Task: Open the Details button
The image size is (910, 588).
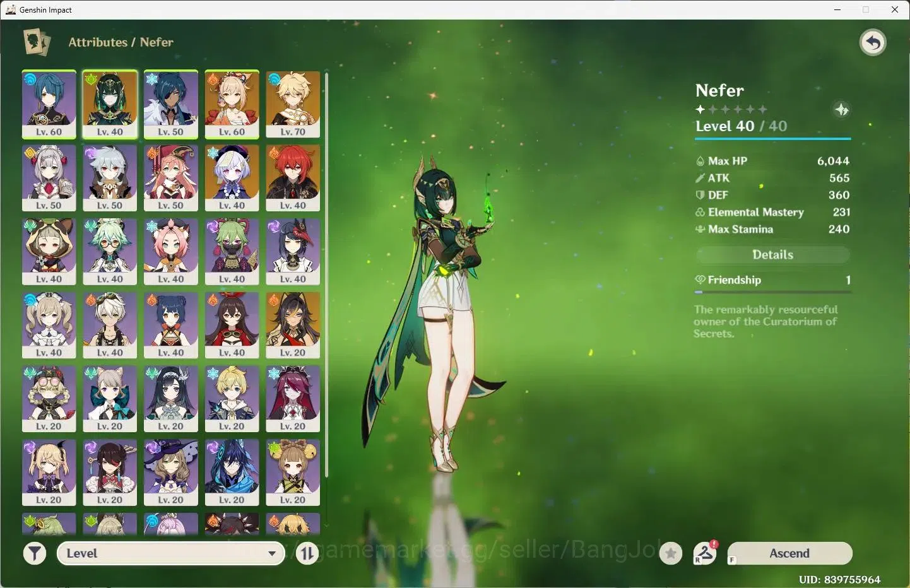Action: point(772,254)
